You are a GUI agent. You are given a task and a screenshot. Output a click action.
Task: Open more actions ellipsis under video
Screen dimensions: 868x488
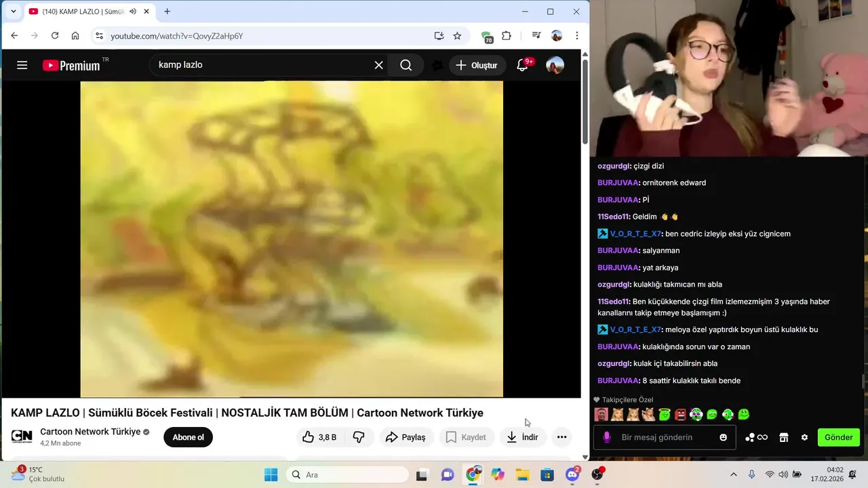click(561, 437)
